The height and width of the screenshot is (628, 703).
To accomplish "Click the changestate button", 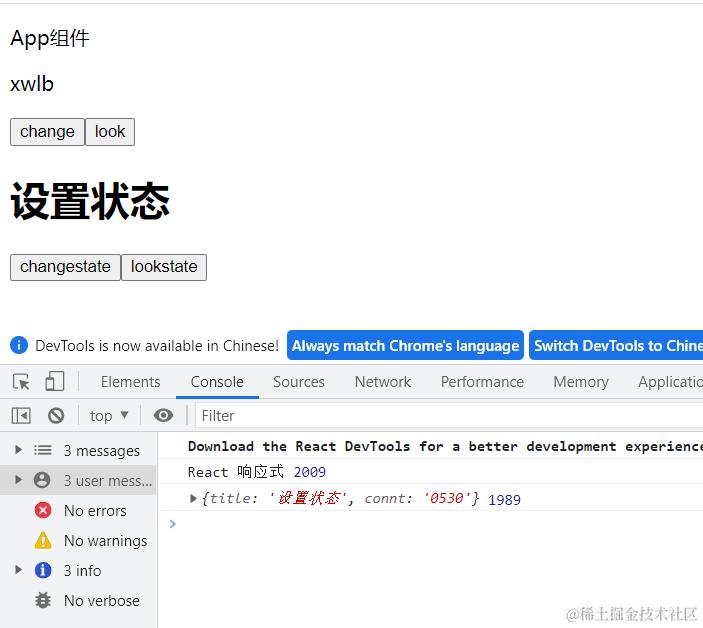I will click(65, 267).
